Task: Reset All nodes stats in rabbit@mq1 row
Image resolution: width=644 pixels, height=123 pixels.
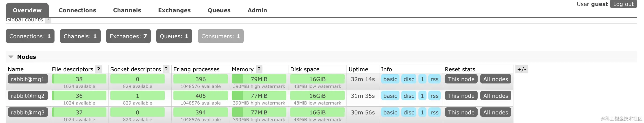Action: (x=496, y=79)
